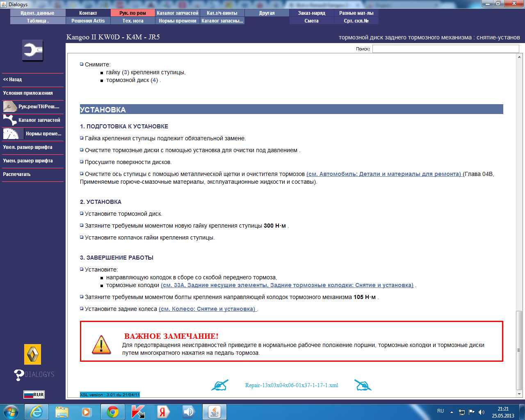Click the red warning triangle icon
The width and height of the screenshot is (525, 420).
click(x=101, y=344)
